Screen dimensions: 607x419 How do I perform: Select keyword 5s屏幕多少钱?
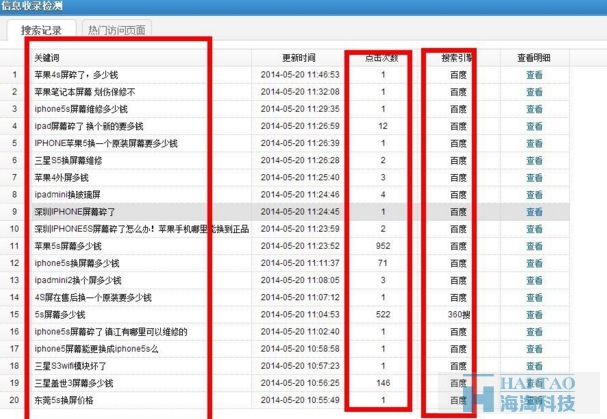(60, 314)
